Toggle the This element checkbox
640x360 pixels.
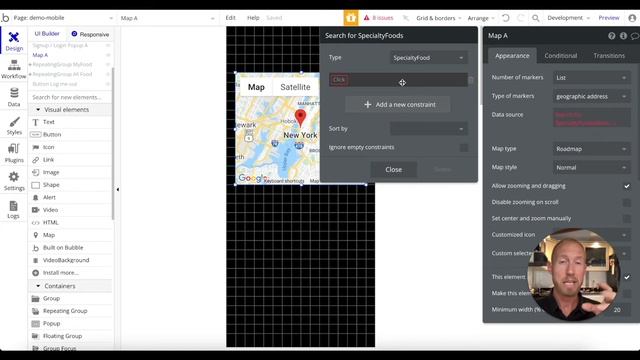click(x=627, y=277)
